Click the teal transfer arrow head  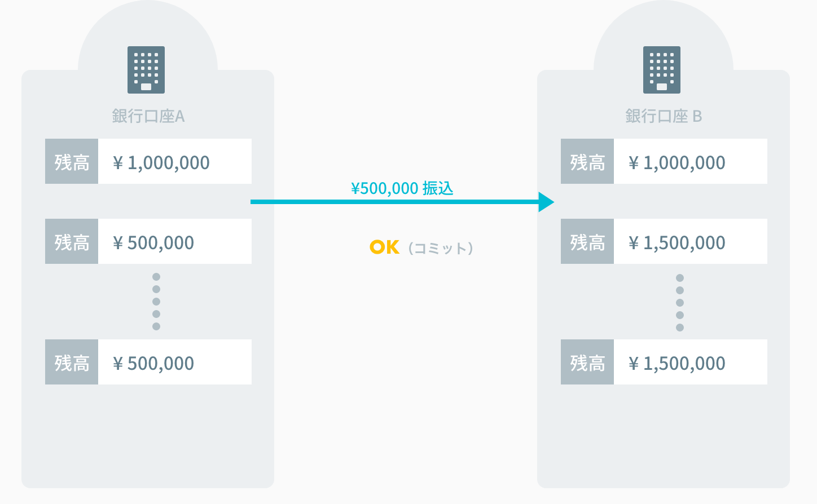point(546,202)
